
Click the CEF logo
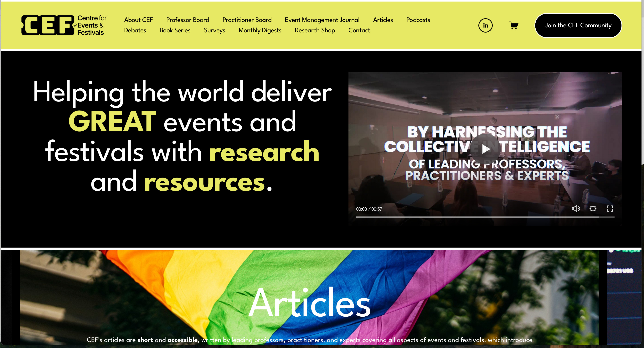coord(64,25)
